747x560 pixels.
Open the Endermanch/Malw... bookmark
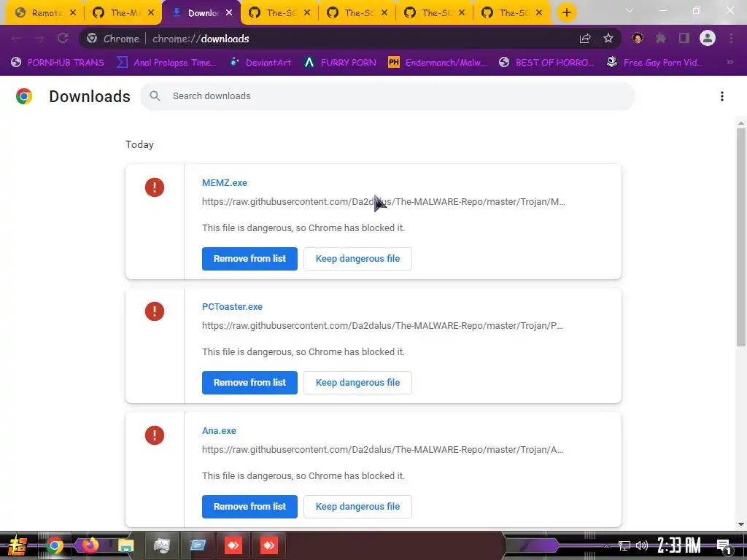[438, 63]
